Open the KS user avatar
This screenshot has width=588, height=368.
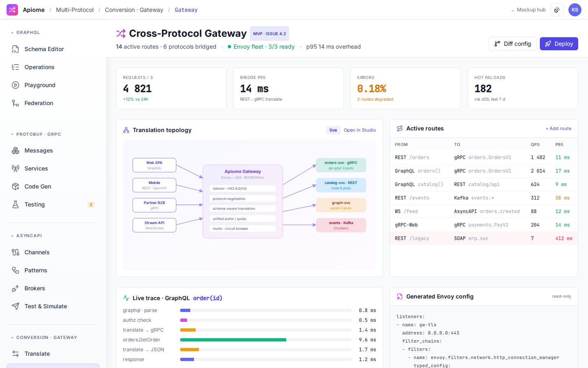(x=575, y=10)
